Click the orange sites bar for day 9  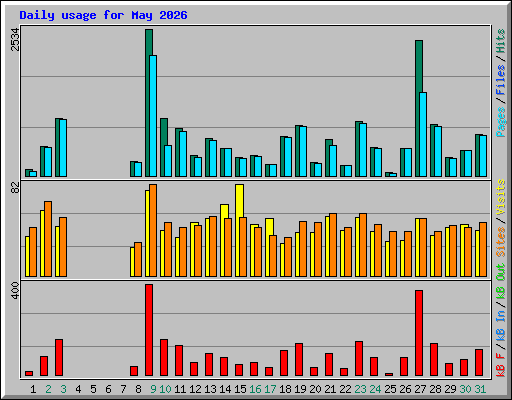point(153,230)
